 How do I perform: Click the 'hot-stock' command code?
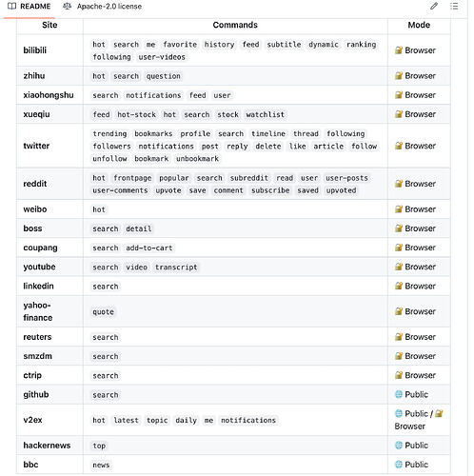point(137,114)
